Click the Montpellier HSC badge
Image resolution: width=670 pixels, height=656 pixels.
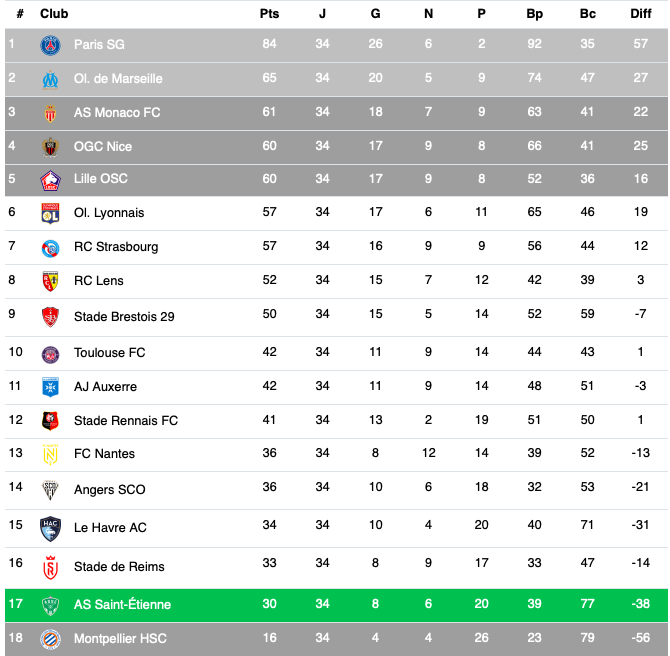50,639
